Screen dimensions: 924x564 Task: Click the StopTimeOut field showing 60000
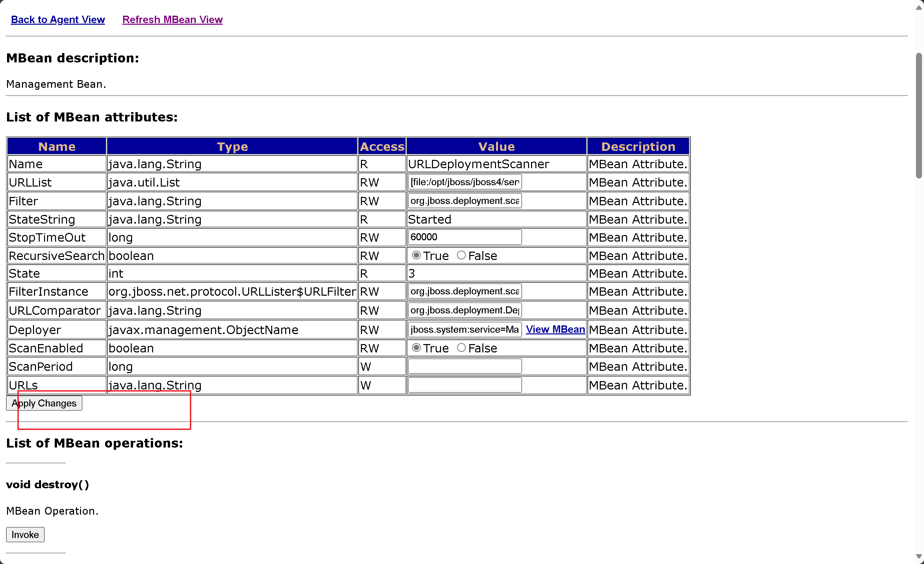[464, 237]
